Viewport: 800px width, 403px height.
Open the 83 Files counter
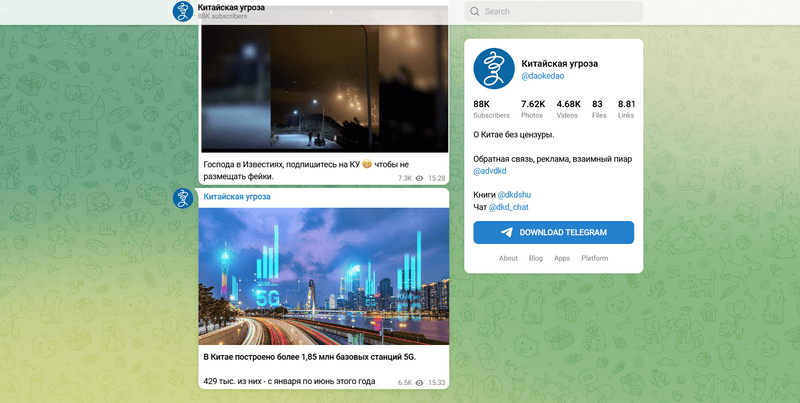[599, 109]
